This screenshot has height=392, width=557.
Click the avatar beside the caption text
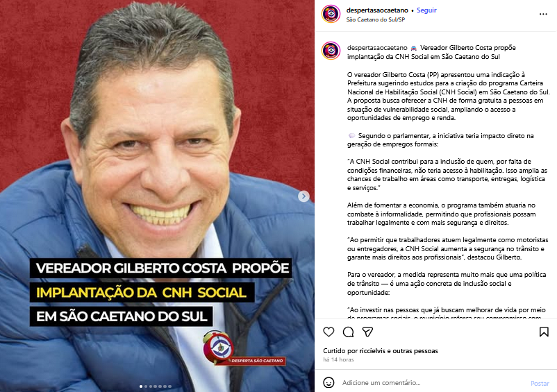331,51
